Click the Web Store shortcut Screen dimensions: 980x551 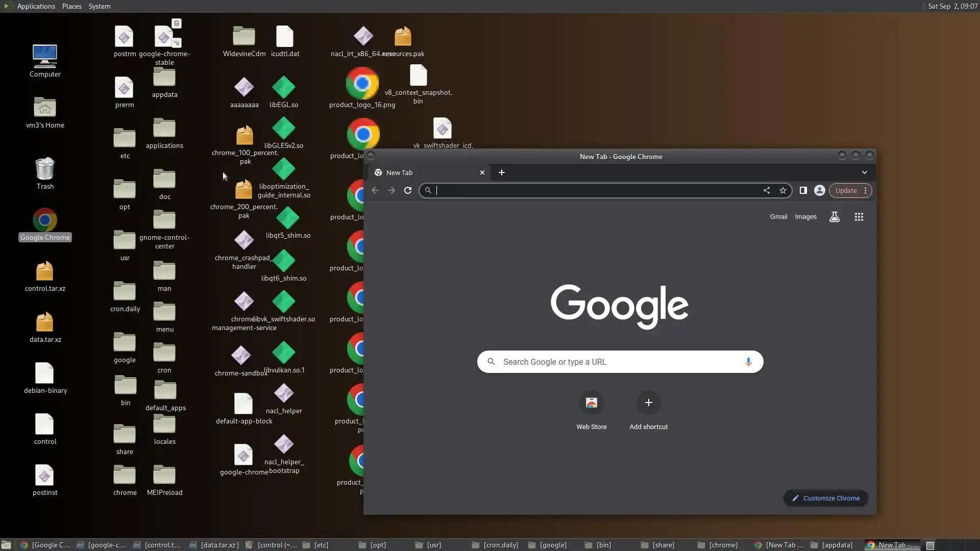coord(591,403)
